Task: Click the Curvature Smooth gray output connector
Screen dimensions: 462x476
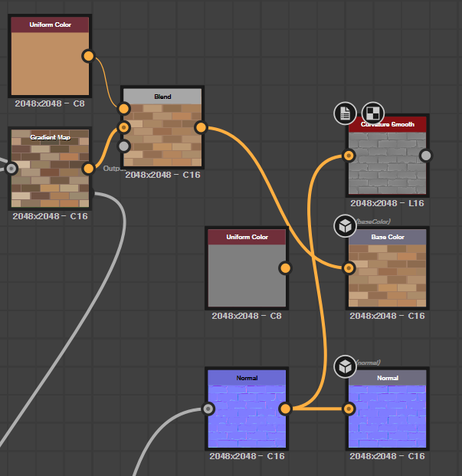Action: (x=426, y=156)
